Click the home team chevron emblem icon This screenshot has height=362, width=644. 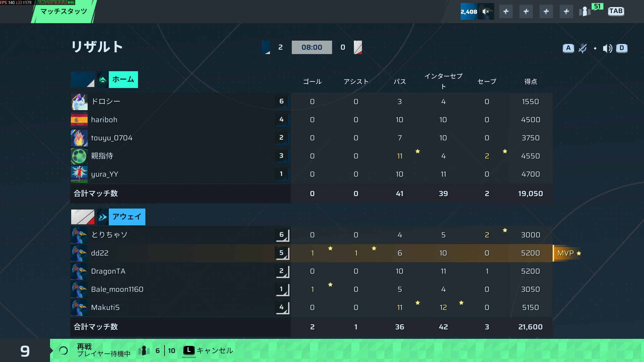click(103, 80)
